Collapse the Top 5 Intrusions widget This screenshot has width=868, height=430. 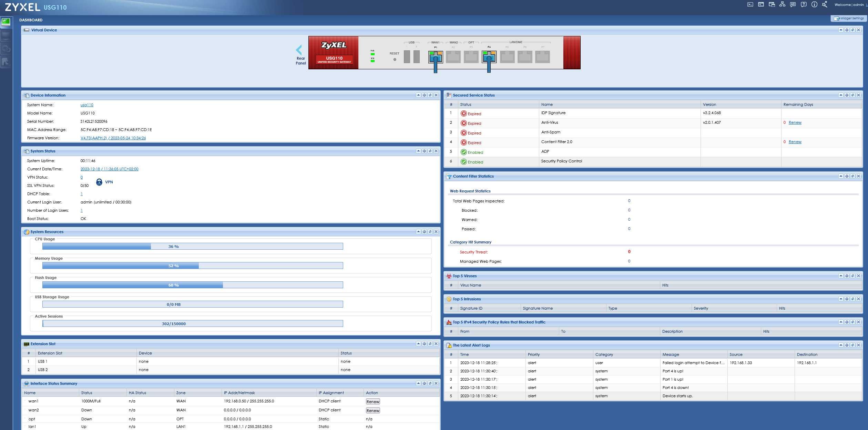841,299
